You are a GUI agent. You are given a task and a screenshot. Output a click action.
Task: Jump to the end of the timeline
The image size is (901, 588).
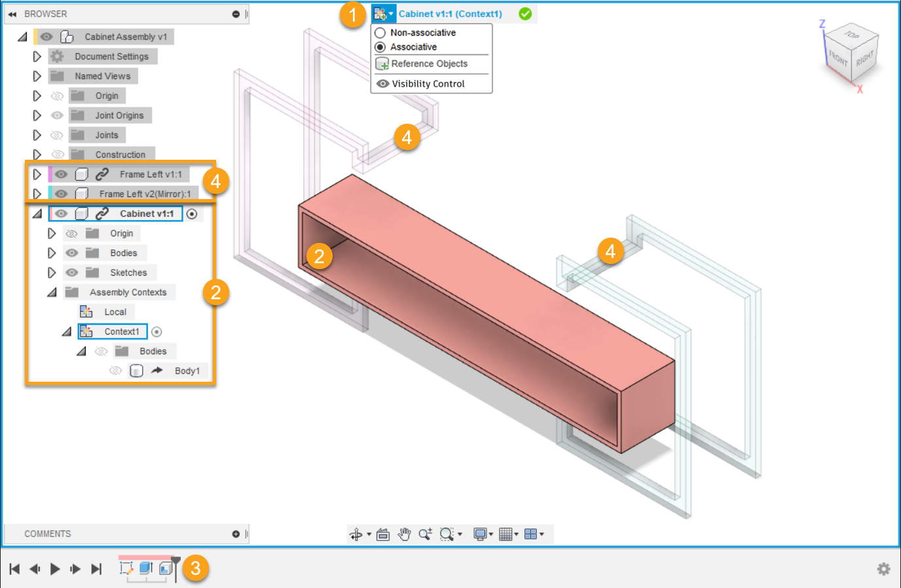pyautogui.click(x=96, y=569)
